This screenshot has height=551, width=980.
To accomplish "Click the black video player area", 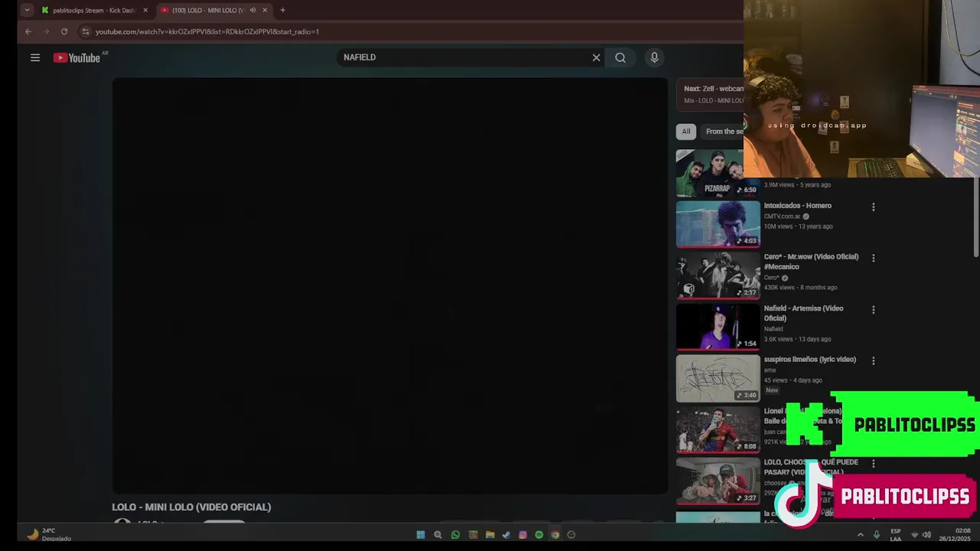I will pyautogui.click(x=390, y=285).
